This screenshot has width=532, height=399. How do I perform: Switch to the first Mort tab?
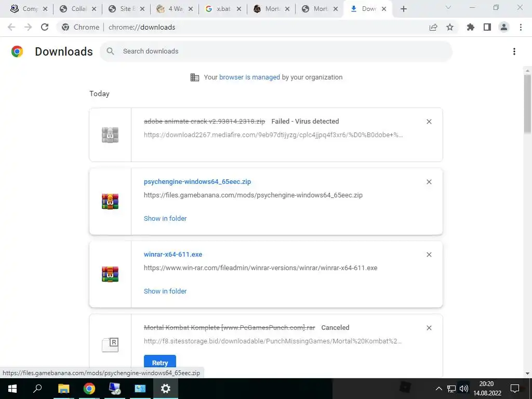coord(271,9)
